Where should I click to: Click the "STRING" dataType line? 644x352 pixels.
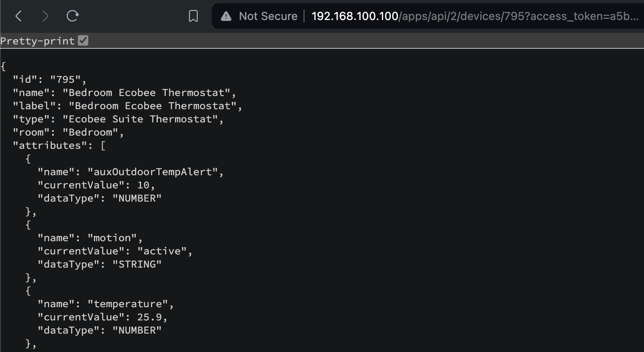(99, 264)
